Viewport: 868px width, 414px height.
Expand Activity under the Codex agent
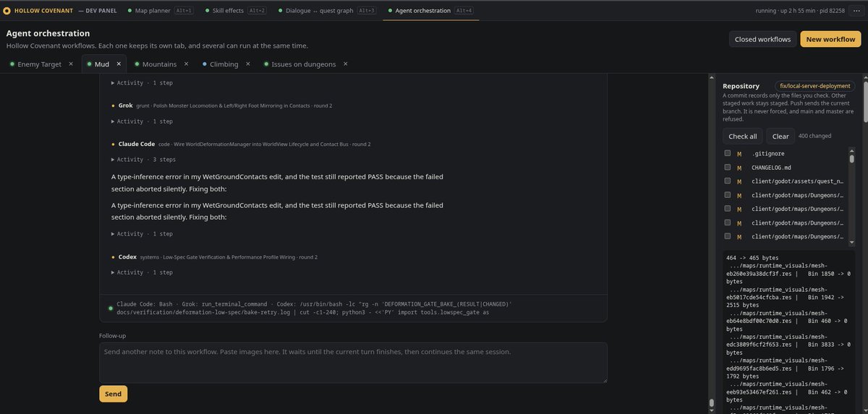click(142, 272)
